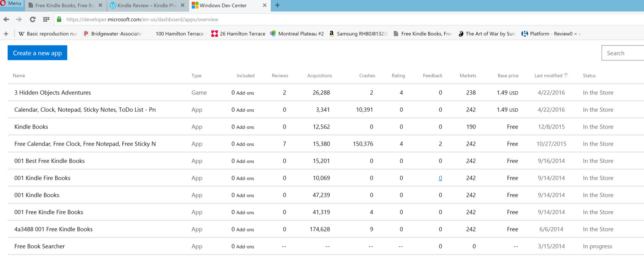Open the Amazon Samsung RH80J bookmark
The image size is (644, 256).
click(x=358, y=34)
